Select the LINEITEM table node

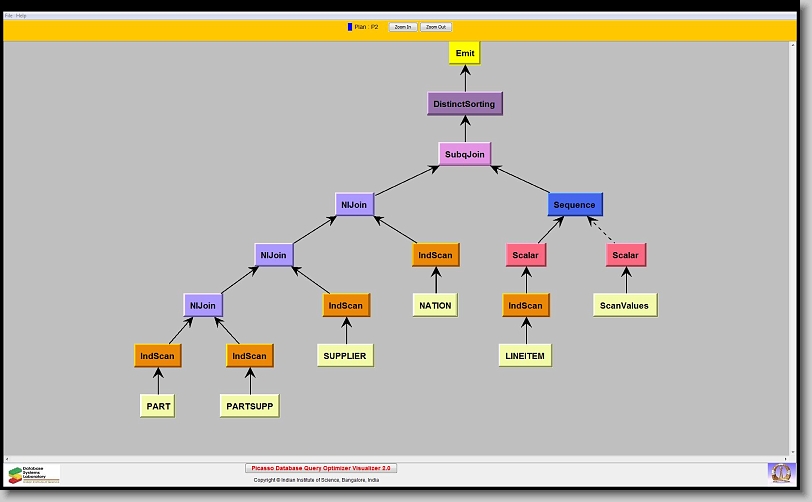tap(525, 355)
